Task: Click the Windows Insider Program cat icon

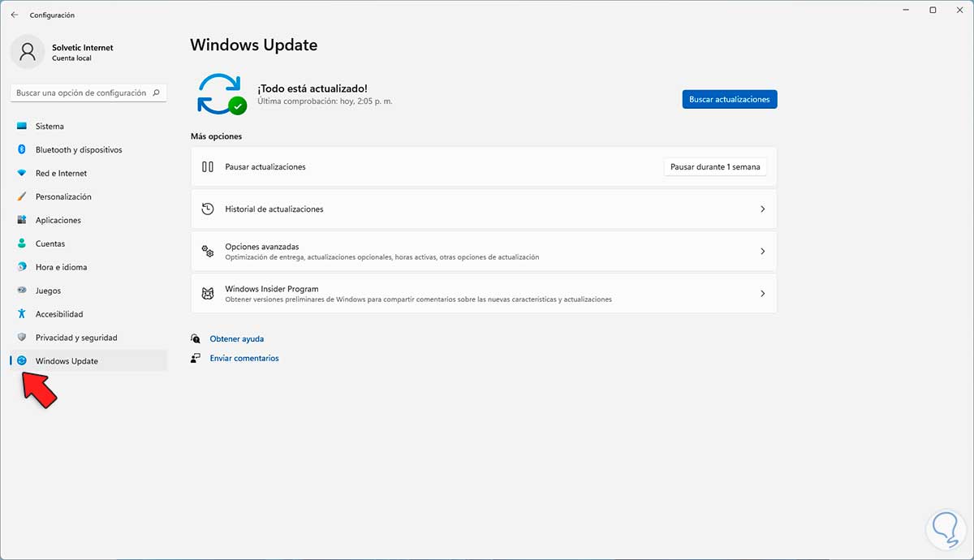Action: [208, 294]
